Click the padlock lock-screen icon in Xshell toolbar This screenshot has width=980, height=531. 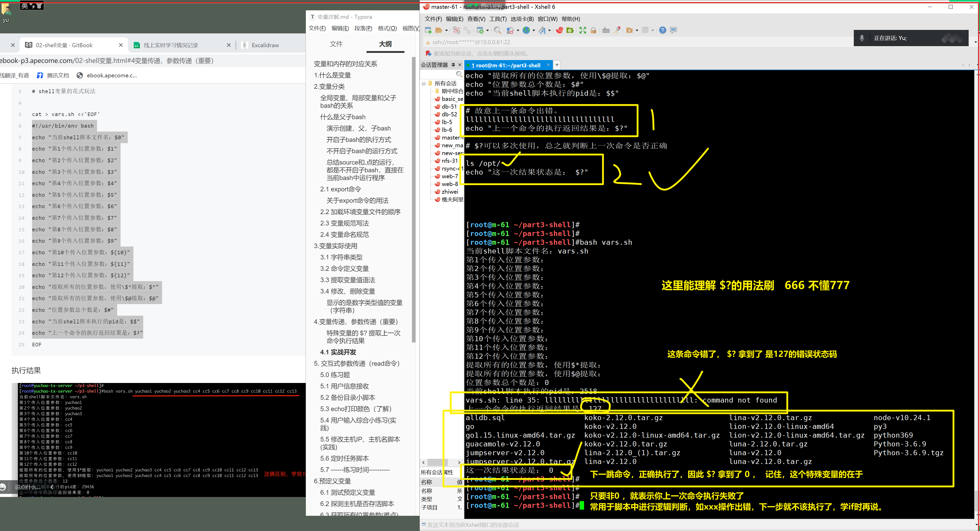tap(593, 30)
